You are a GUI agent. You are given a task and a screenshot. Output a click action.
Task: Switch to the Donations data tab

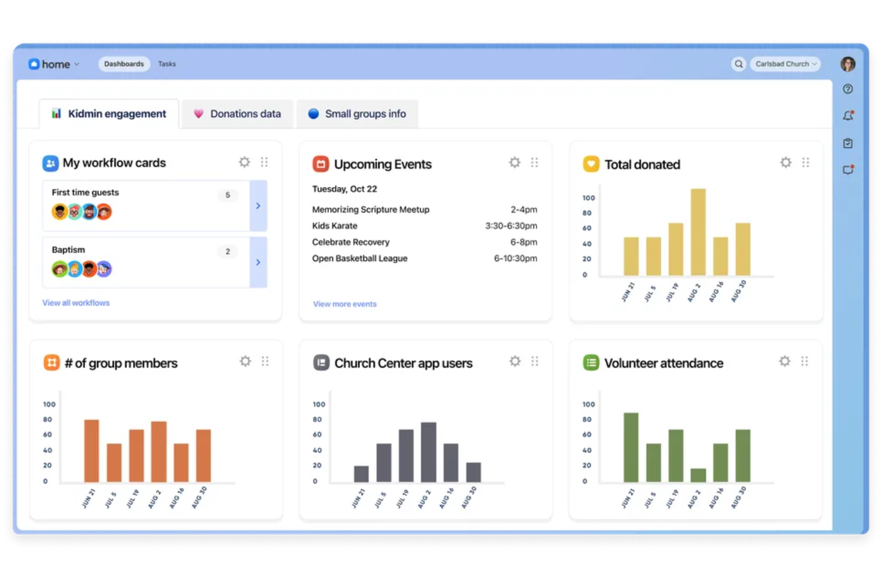[238, 113]
